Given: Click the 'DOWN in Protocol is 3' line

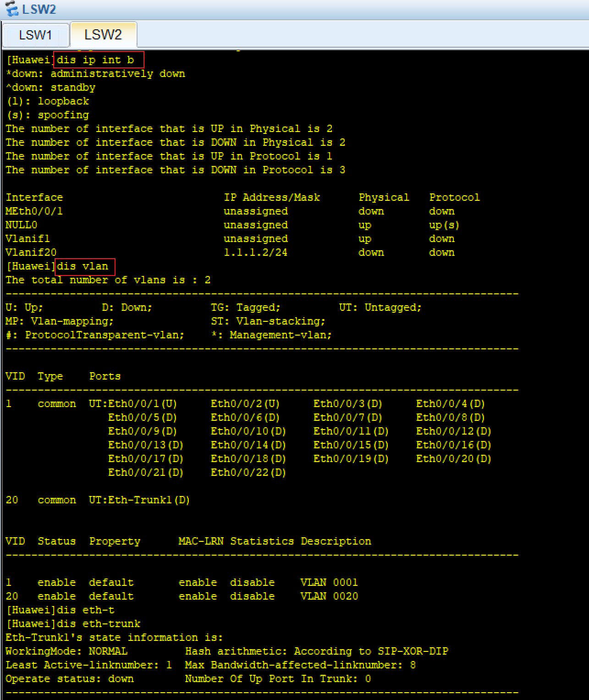Looking at the screenshot, I should (x=176, y=170).
